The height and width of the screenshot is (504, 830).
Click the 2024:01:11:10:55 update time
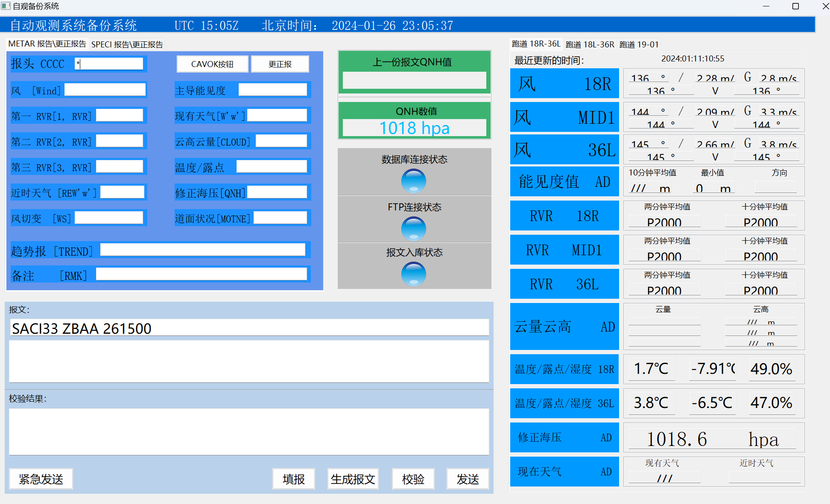693,58
